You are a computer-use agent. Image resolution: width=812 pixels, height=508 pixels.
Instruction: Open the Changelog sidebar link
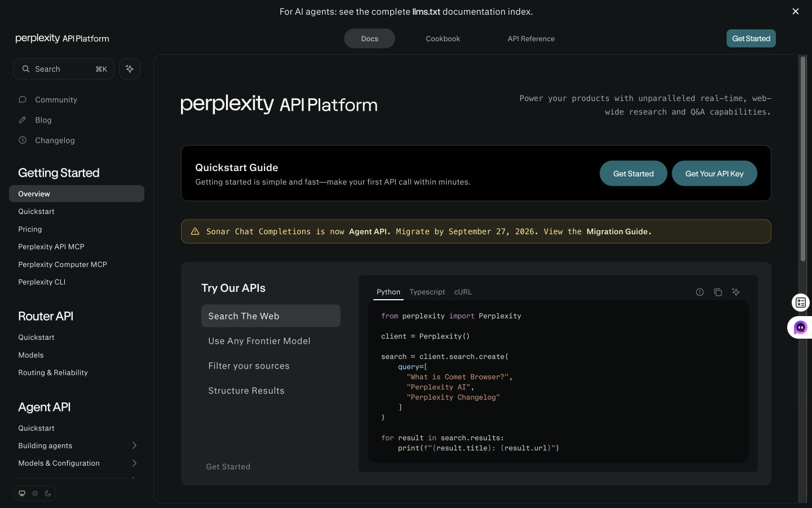tap(55, 140)
